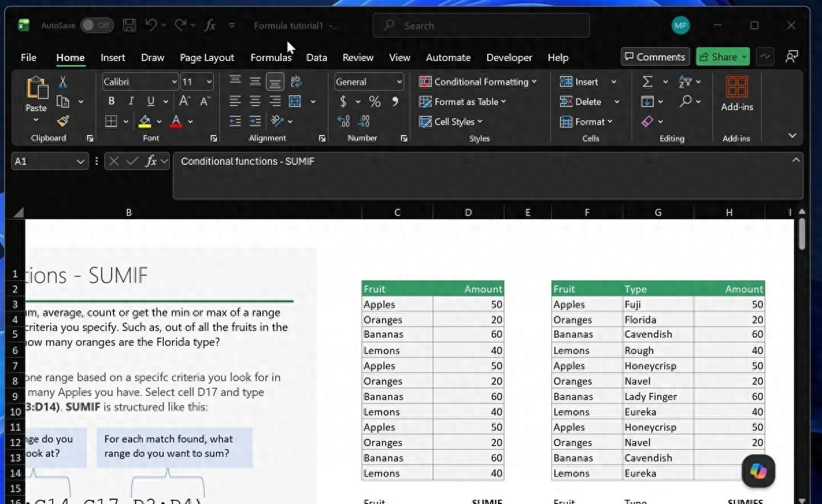Click the Increase Font Size icon
Viewport: 822px width, 504px height.
tap(184, 101)
